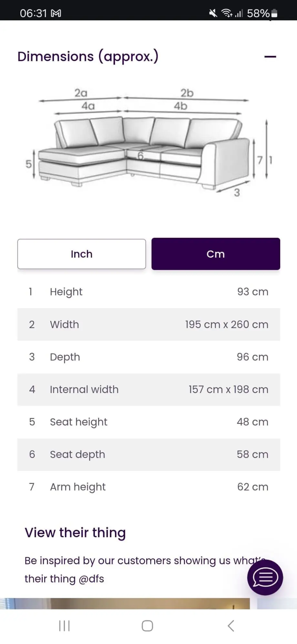Select the Cm unit button

tap(216, 254)
